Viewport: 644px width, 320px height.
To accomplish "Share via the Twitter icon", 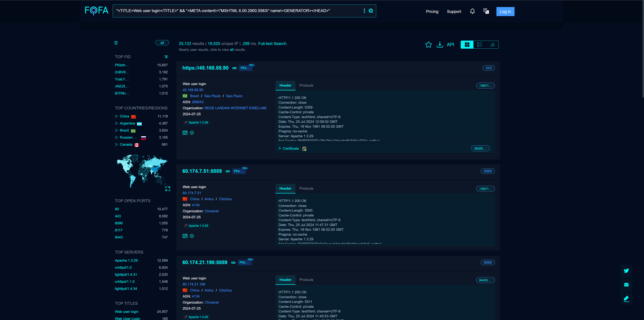I will [626, 271].
